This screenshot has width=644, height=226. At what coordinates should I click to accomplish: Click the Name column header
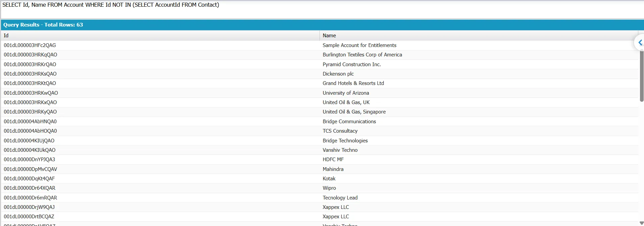coord(479,36)
